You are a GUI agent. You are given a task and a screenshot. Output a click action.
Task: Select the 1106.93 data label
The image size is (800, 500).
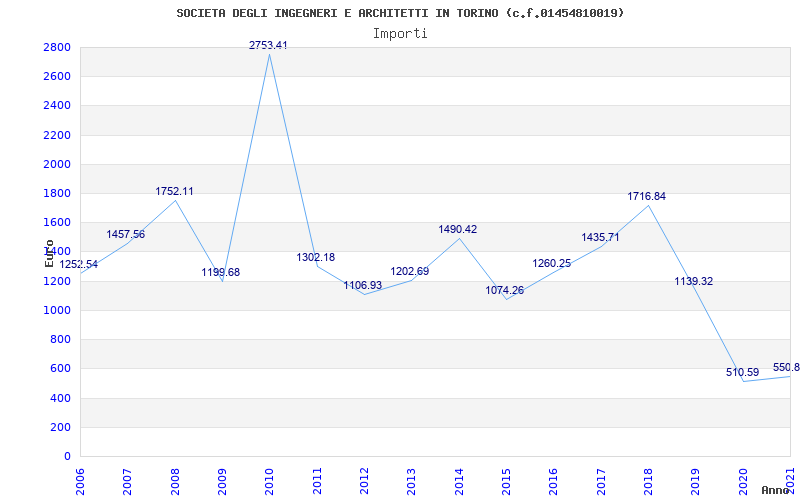coord(363,286)
